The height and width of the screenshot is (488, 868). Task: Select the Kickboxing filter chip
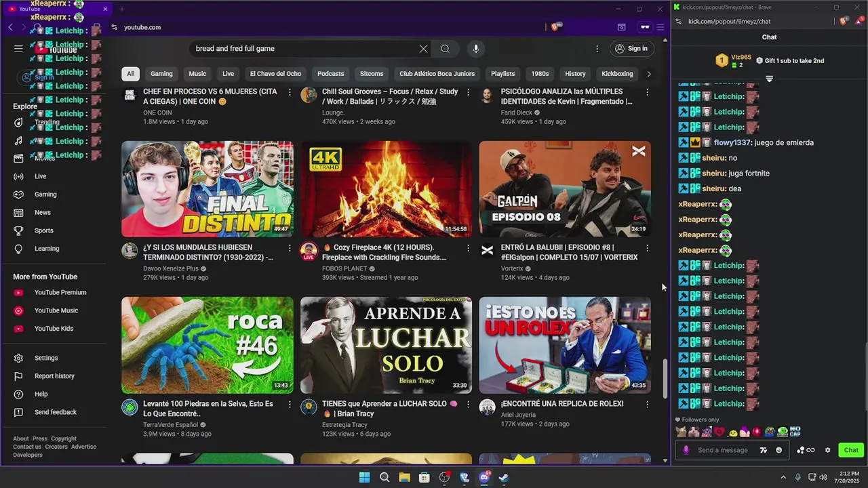(x=617, y=73)
